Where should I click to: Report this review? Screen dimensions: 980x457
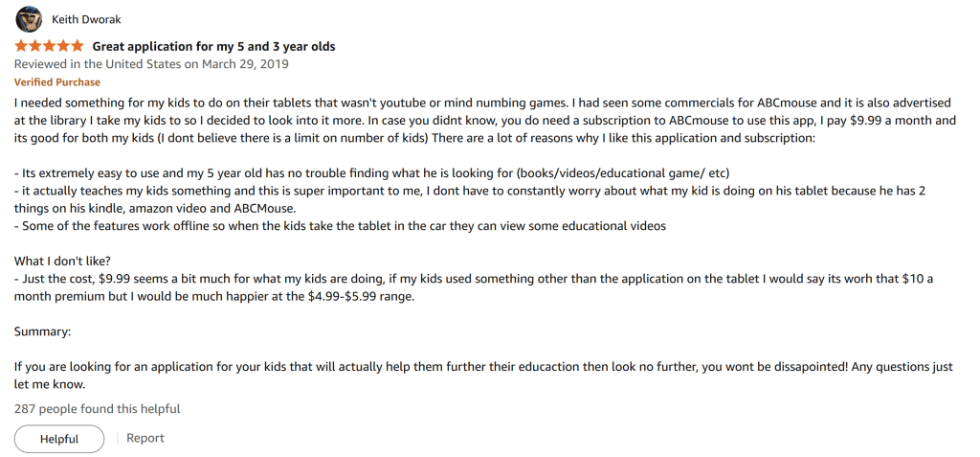(x=145, y=438)
